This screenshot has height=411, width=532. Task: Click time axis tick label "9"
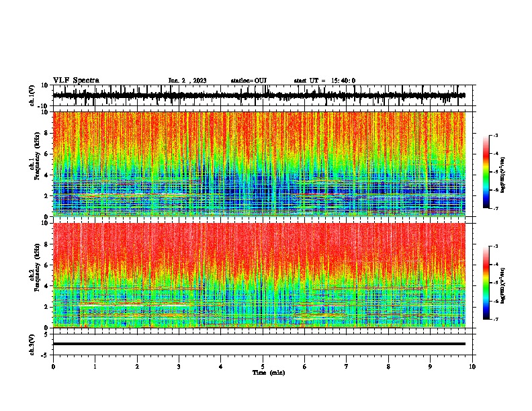pyautogui.click(x=430, y=367)
